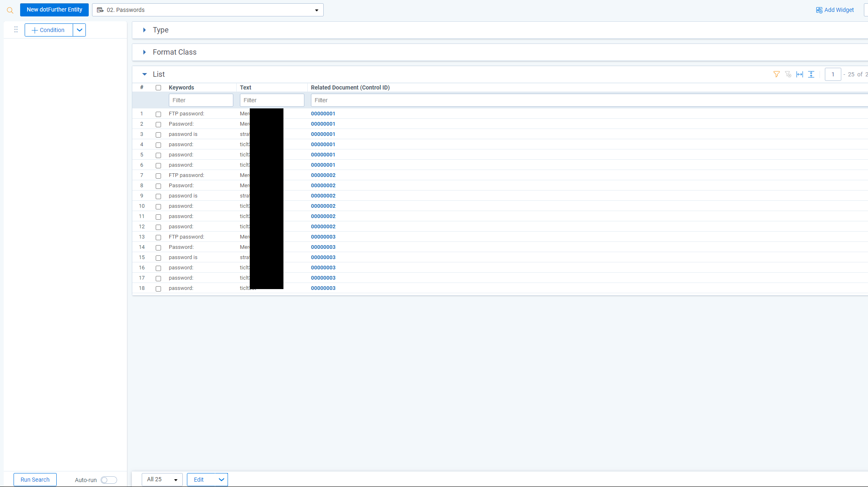868x487 pixels.
Task: Open document 00000003 in row 13
Action: click(323, 237)
